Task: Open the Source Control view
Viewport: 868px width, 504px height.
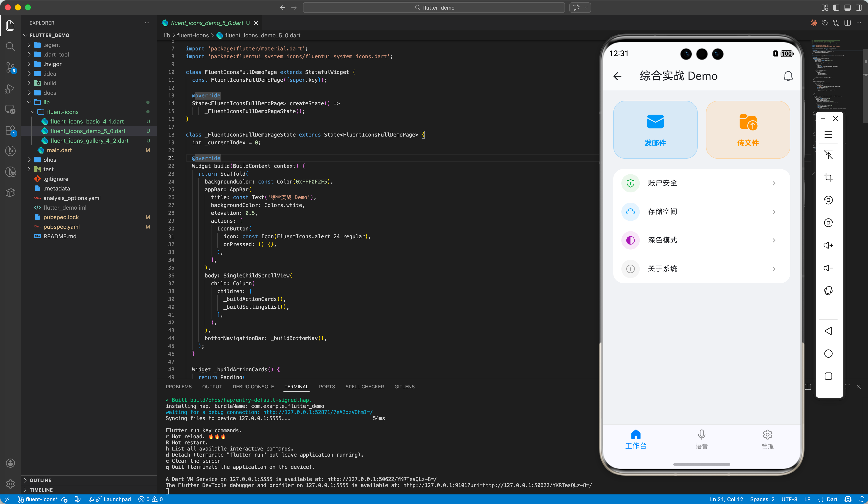Action: click(x=10, y=67)
